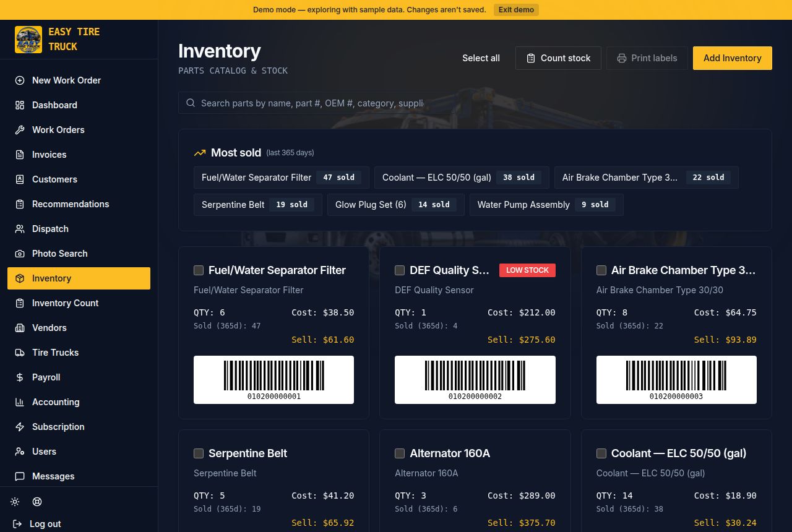This screenshot has width=792, height=532.
Task: Click the LOW STOCK badge
Action: point(527,270)
